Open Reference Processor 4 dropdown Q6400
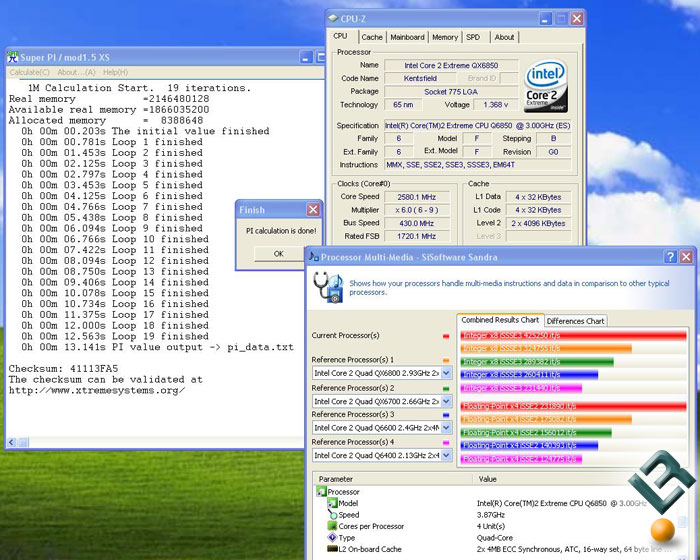Viewport: 700px width, 560px height. (x=446, y=456)
